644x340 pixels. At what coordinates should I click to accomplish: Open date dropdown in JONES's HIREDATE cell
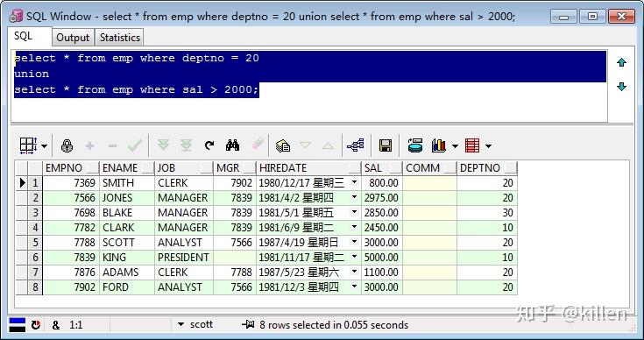point(354,197)
